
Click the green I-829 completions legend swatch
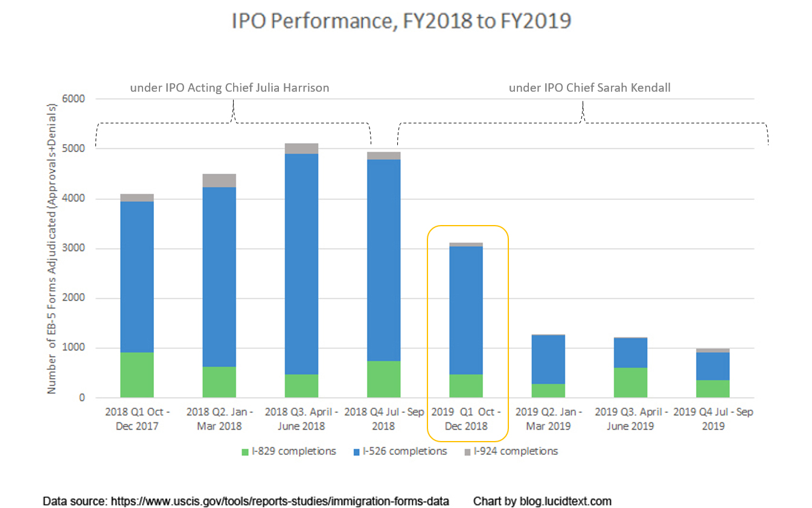tap(245, 452)
